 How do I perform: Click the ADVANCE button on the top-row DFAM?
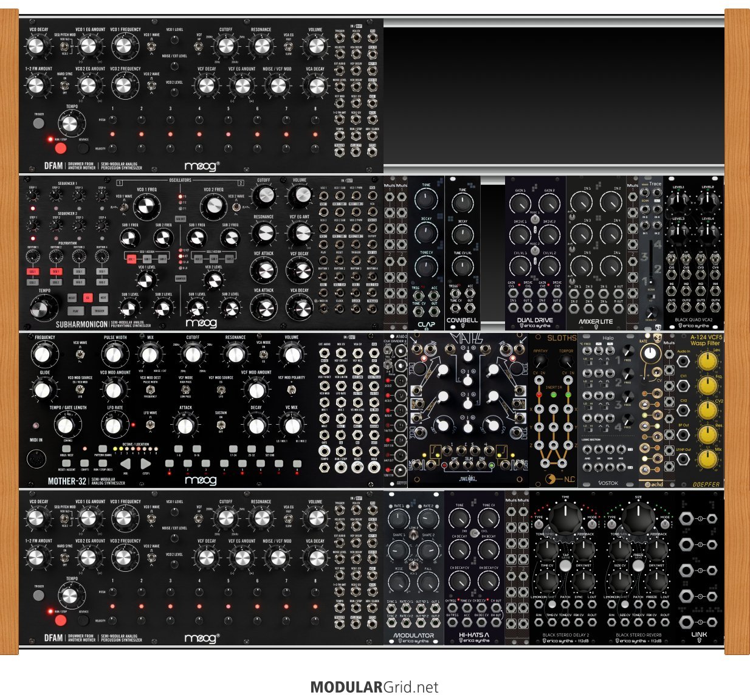(83, 148)
